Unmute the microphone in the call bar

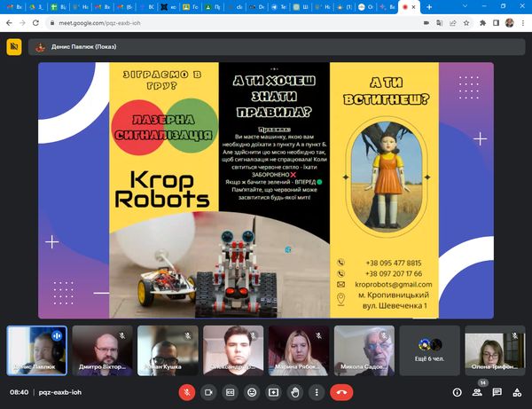click(x=187, y=391)
